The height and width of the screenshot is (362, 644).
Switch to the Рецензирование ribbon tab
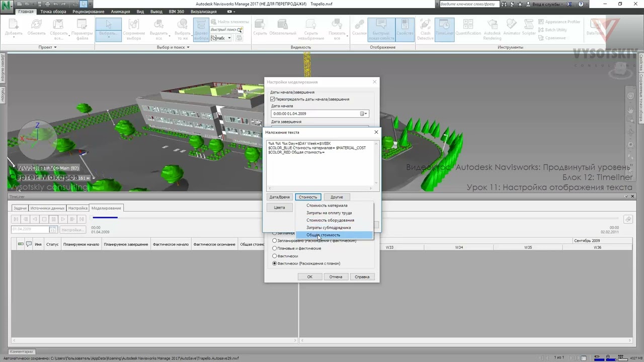click(x=89, y=12)
